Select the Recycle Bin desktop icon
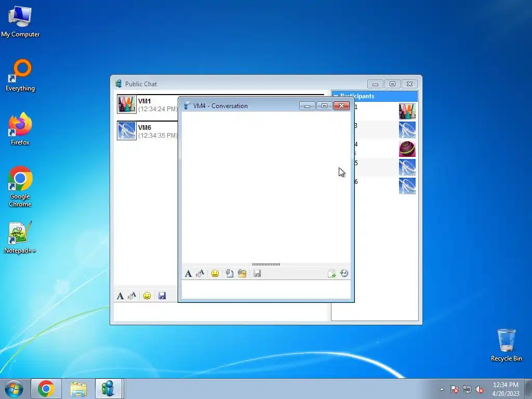532x399 pixels. (506, 345)
